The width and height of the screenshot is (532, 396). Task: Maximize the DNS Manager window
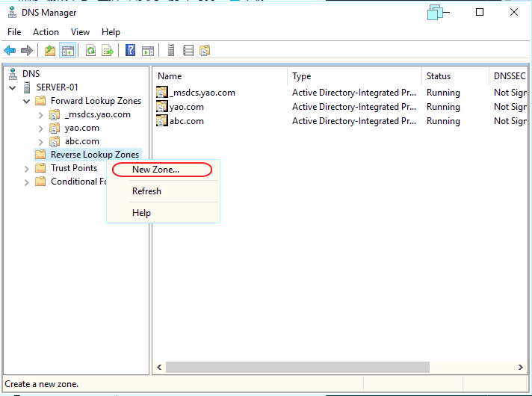click(x=480, y=12)
